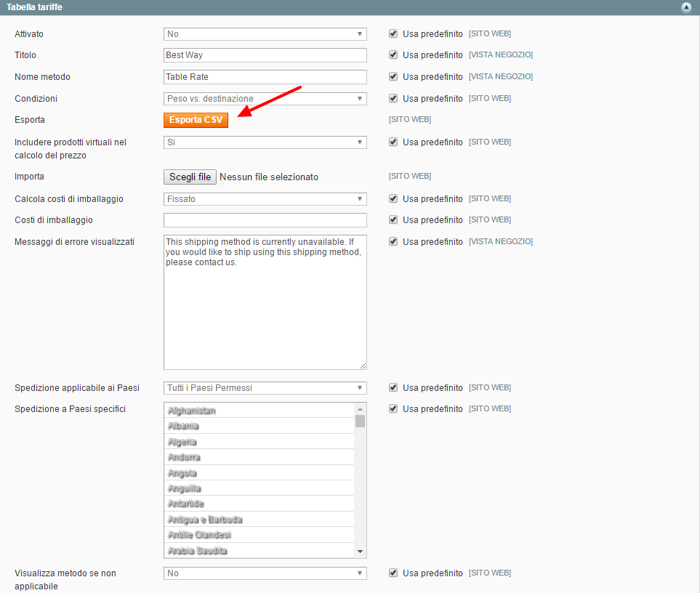The image size is (700, 593).
Task: Click Scegli file to import
Action: (190, 177)
